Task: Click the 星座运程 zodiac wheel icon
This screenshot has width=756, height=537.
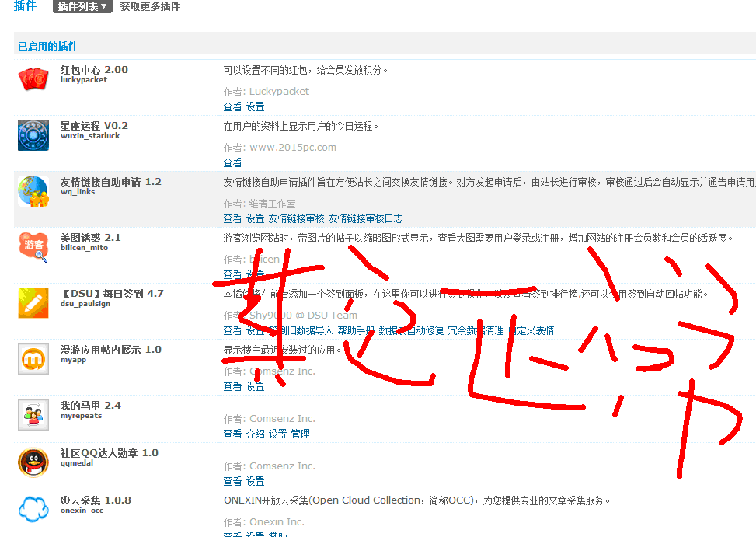Action: pyautogui.click(x=33, y=135)
